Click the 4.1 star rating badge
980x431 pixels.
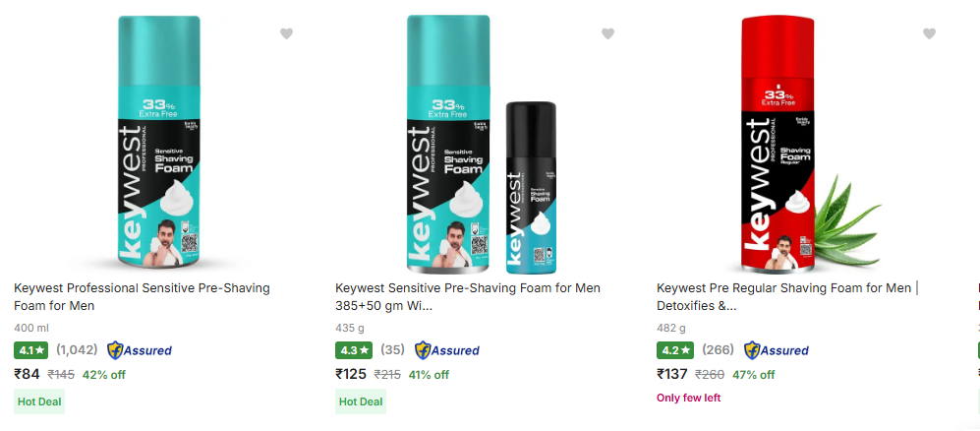(x=31, y=350)
